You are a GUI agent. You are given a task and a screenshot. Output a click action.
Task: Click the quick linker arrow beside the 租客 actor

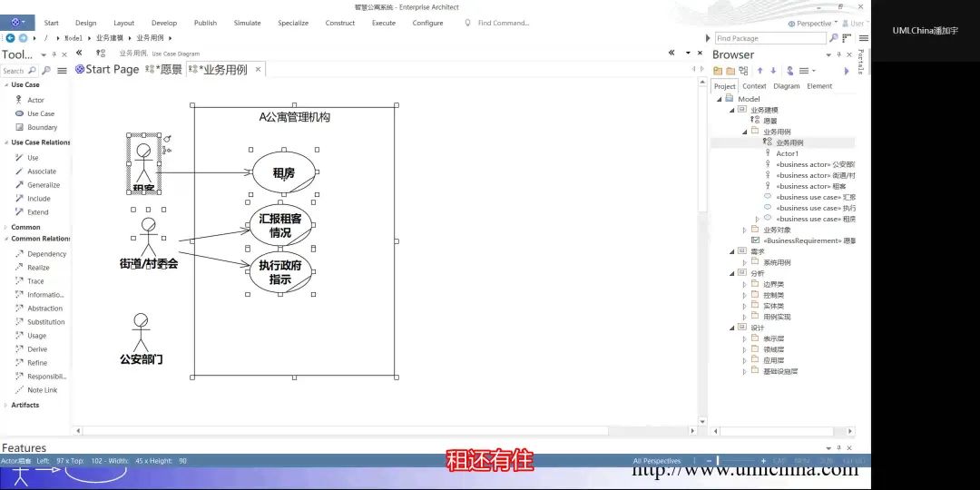tap(168, 138)
